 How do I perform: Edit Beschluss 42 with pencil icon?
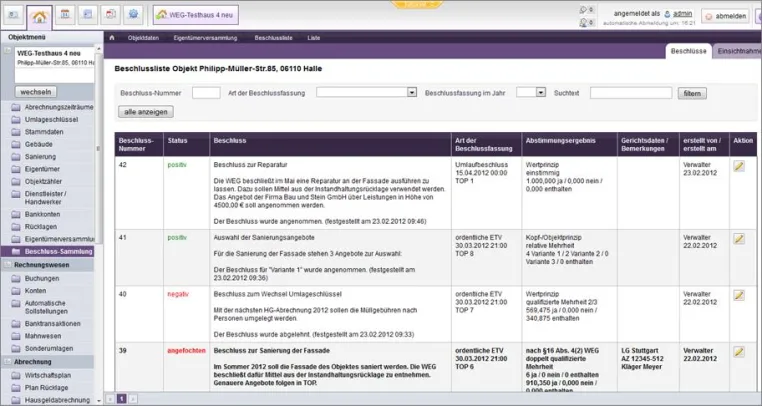point(739,166)
